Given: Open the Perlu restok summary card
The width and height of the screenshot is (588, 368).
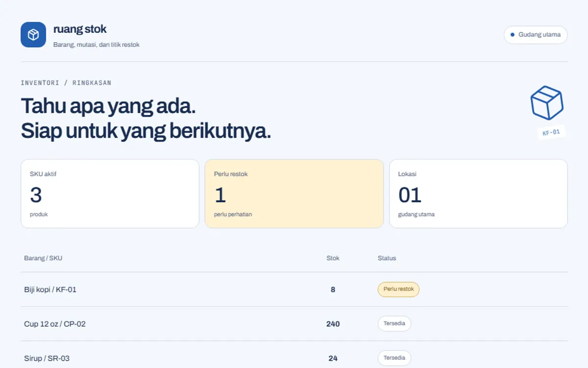Looking at the screenshot, I should click(294, 193).
